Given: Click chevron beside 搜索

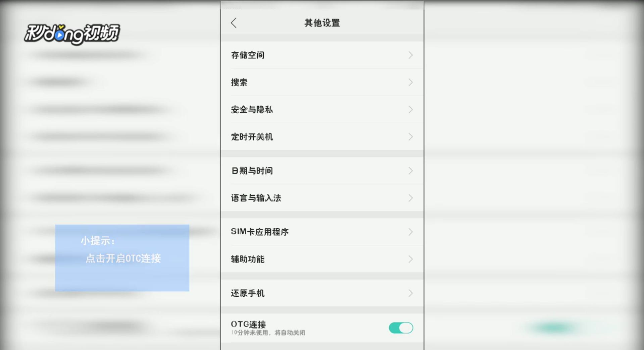Looking at the screenshot, I should (410, 82).
